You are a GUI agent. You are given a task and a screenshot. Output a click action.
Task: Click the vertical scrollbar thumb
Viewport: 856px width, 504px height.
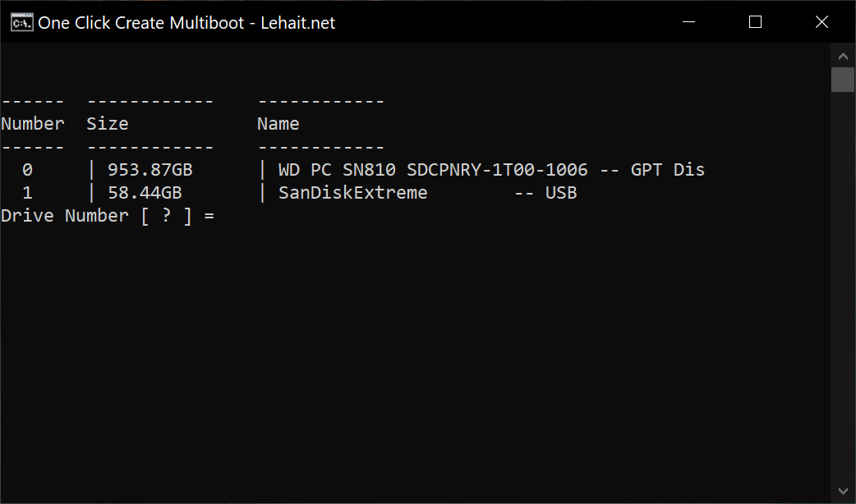(x=843, y=80)
